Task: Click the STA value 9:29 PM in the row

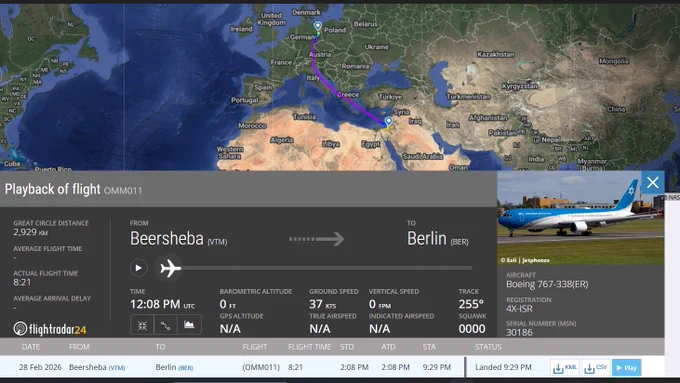Action: click(x=437, y=367)
